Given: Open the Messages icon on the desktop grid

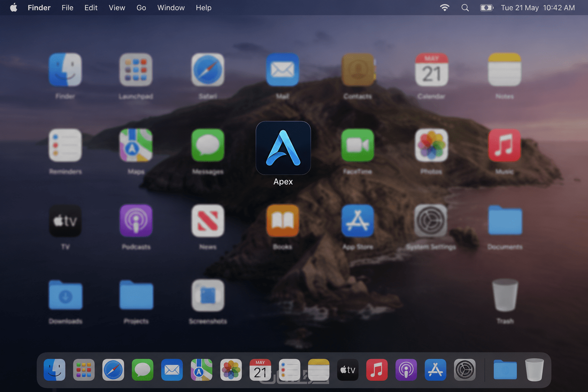Looking at the screenshot, I should pyautogui.click(x=208, y=145).
